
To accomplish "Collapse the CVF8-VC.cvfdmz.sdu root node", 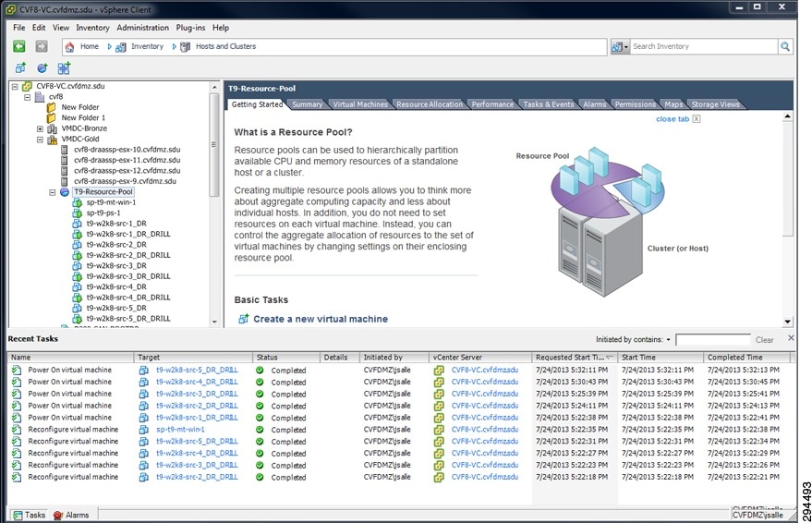I will coord(15,87).
